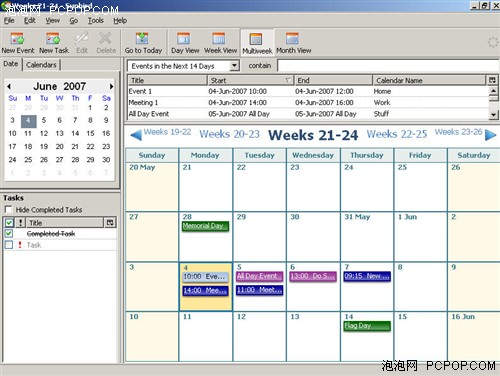Navigate to Weeks 19-22
Screen dimensions: 500x376
(x=167, y=132)
